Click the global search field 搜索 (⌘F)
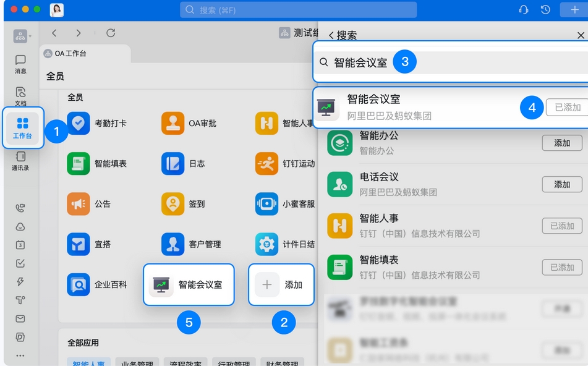This screenshot has height=366, width=588. (298, 10)
